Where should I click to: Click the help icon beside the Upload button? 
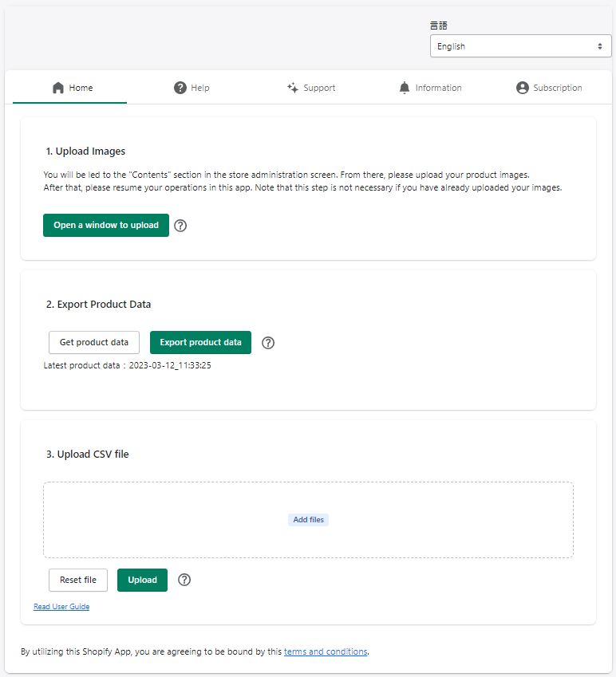[184, 580]
